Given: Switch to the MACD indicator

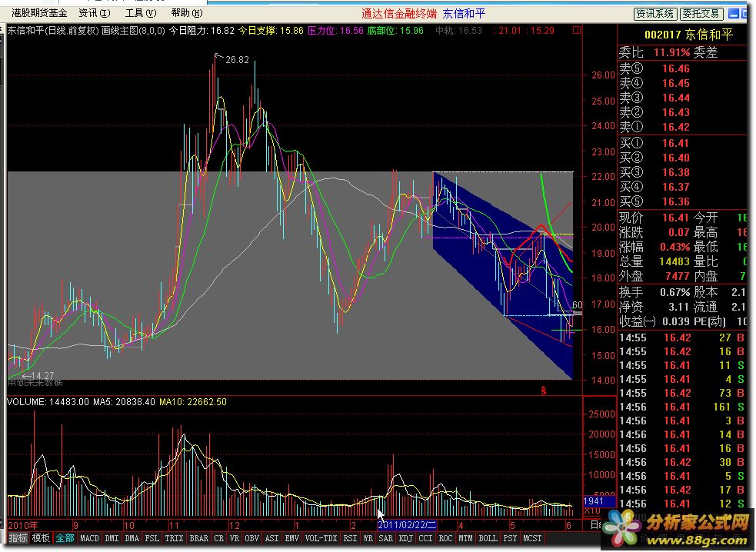Looking at the screenshot, I should 89,538.
